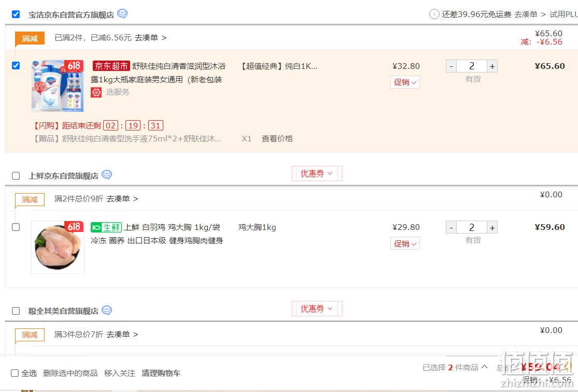578x392 pixels.
Task: Click the quantity field for 上鲜 chicken breast
Action: [x=472, y=227]
